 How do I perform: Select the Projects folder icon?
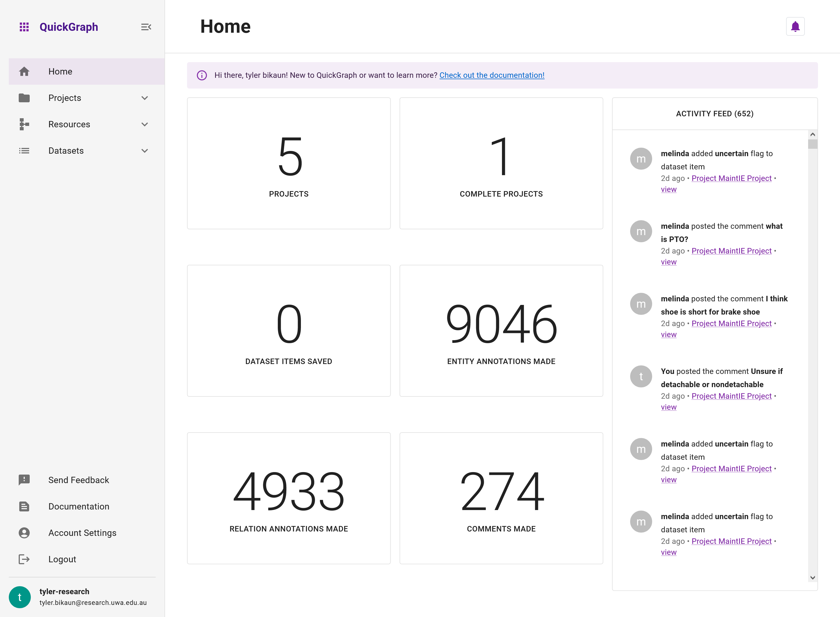click(24, 98)
